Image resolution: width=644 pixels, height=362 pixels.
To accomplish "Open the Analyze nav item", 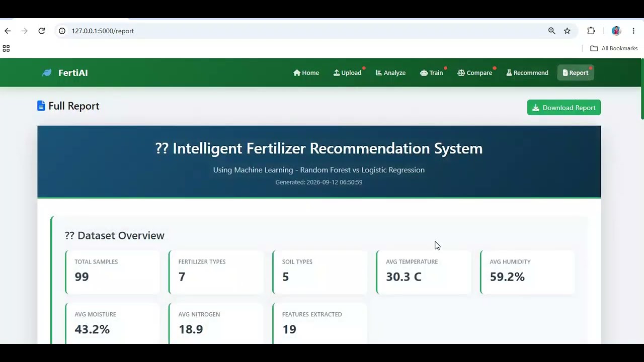I will tap(390, 73).
